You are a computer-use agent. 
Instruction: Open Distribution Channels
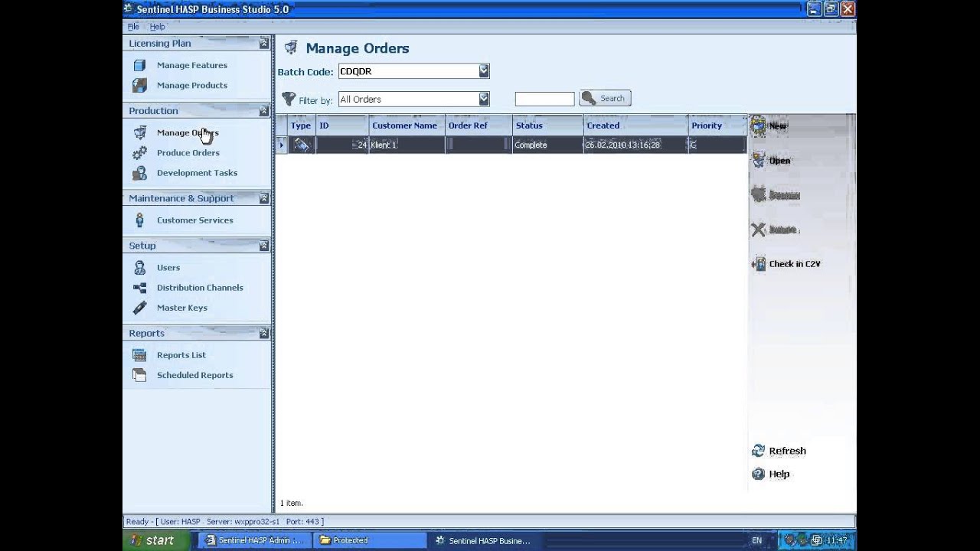pyautogui.click(x=200, y=288)
